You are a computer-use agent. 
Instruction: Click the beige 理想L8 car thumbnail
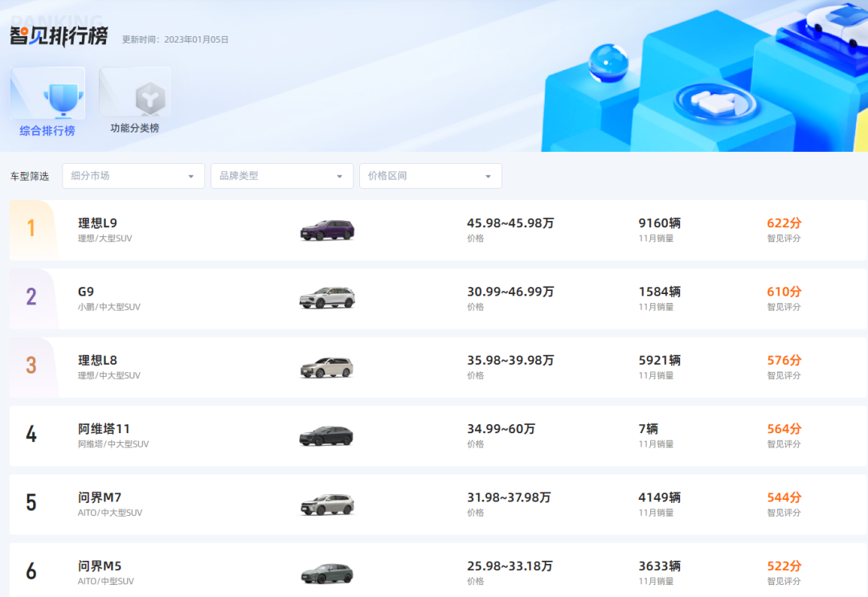[x=326, y=367]
